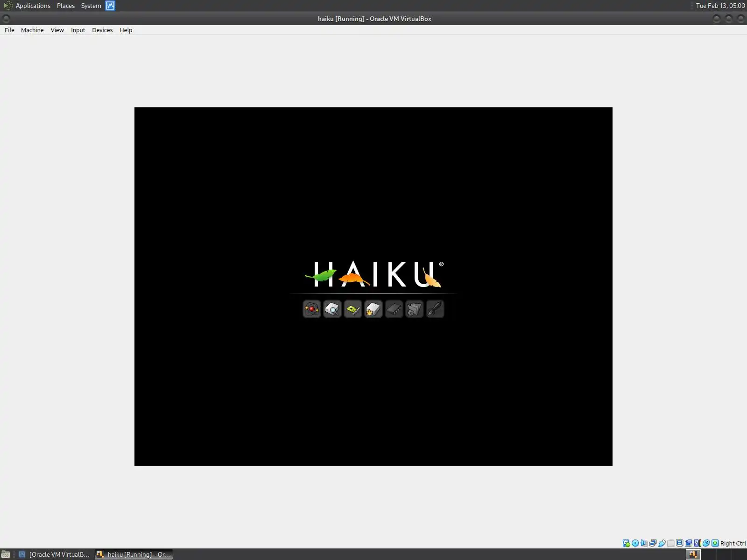747x560 pixels.
Task: Launch the system monitor icon in top panel
Action: [x=110, y=6]
